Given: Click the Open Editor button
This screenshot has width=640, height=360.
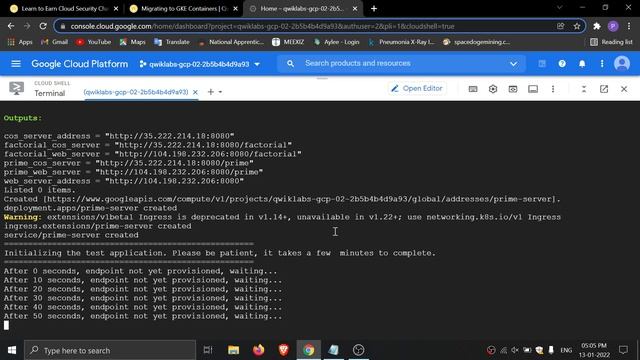Looking at the screenshot, I should click(x=417, y=89).
